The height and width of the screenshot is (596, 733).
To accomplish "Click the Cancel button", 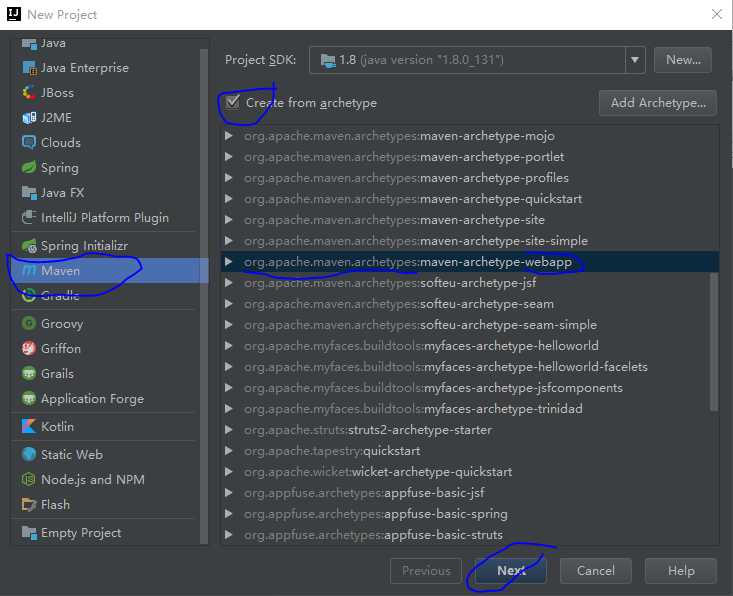I will [x=596, y=571].
